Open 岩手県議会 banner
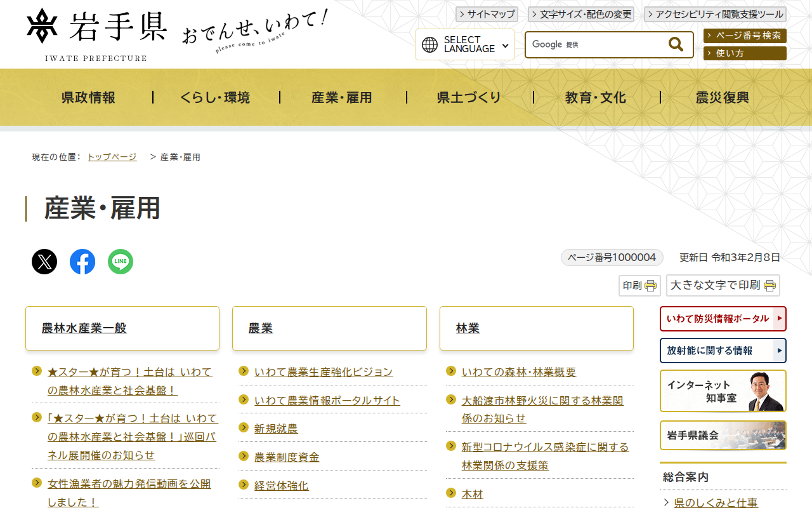812x508 pixels. tap(723, 436)
